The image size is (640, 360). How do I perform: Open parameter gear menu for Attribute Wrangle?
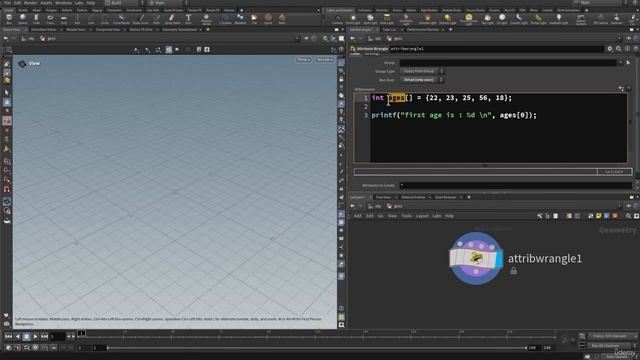pyautogui.click(x=610, y=49)
